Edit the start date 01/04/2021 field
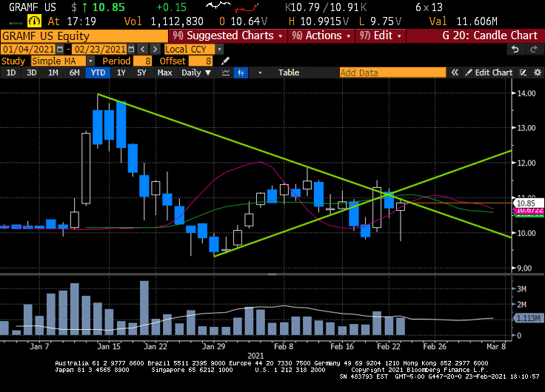The image size is (545, 392). [29, 50]
